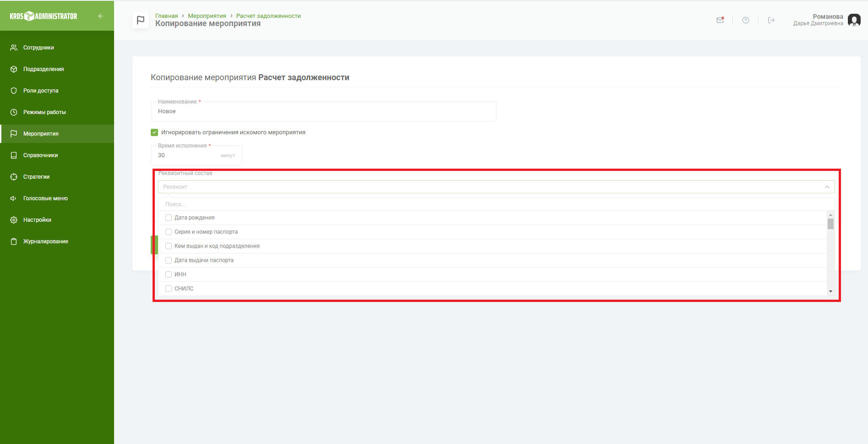This screenshot has width=868, height=444.
Task: Click the Время исполнения input field
Action: (x=197, y=155)
